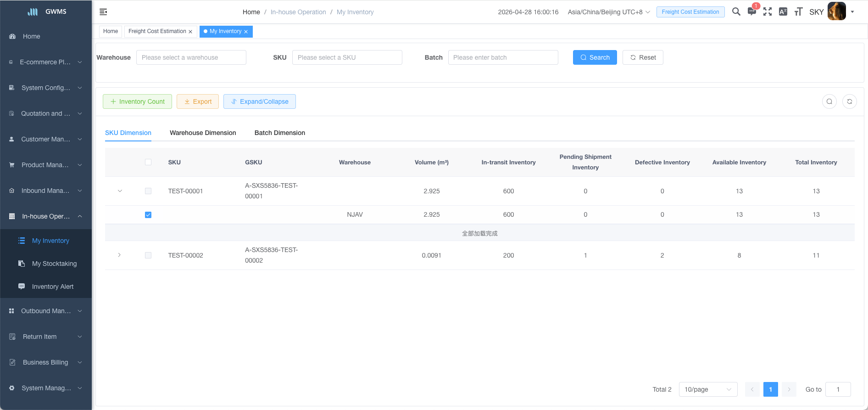Check the TEST-00002 row checkbox
The width and height of the screenshot is (868, 410).
coord(148,255)
